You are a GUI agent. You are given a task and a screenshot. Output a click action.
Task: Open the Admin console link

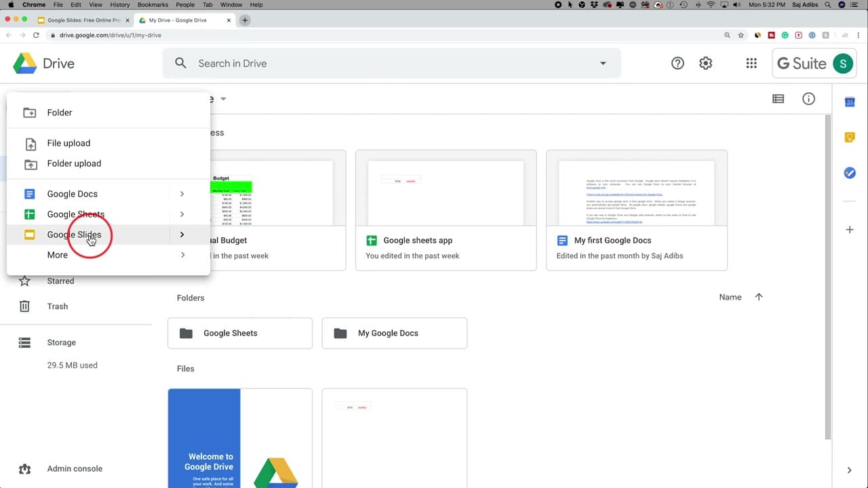[x=75, y=469]
